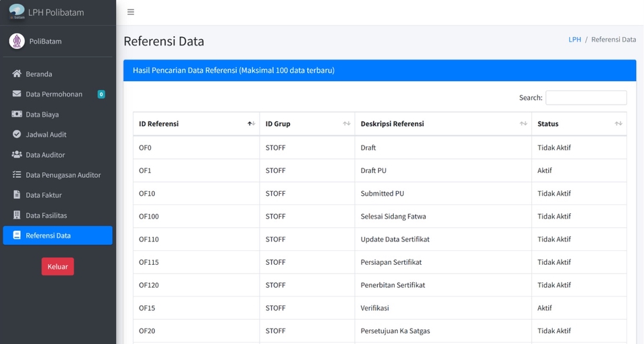Image resolution: width=644 pixels, height=344 pixels.
Task: Open the Beranda menu item
Action: click(58, 74)
